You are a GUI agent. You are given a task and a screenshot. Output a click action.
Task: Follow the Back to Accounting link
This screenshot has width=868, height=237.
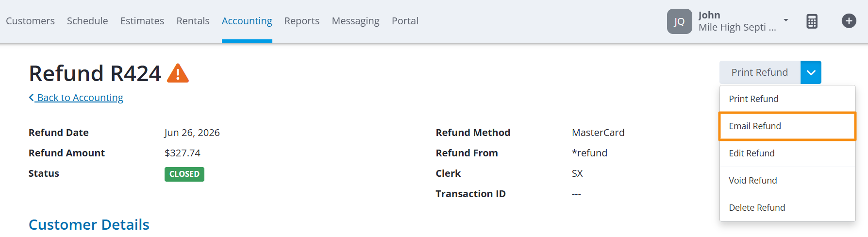pos(80,98)
